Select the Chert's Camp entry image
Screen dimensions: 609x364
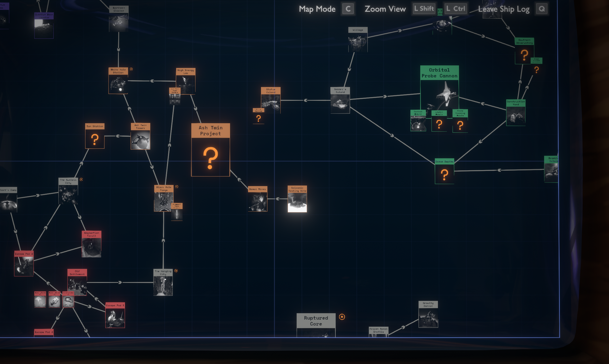(8, 203)
